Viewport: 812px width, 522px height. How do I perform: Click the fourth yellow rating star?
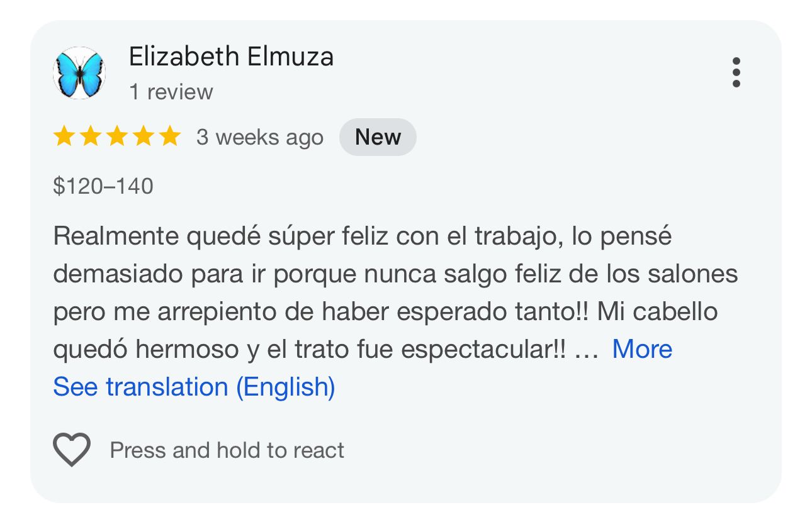click(143, 136)
